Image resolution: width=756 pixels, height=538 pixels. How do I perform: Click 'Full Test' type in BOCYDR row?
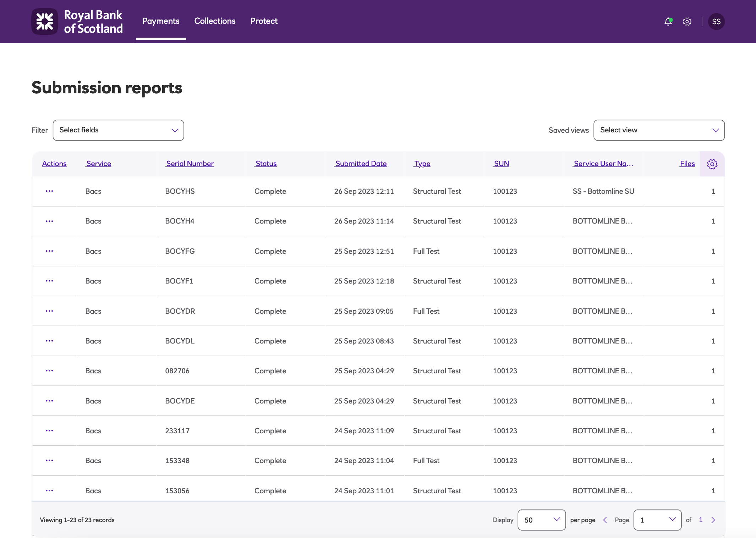click(426, 311)
